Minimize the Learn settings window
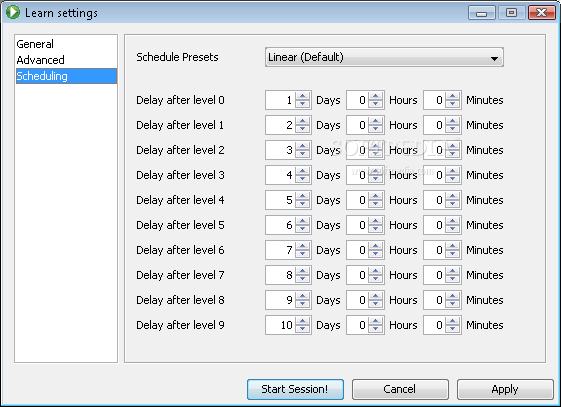The image size is (561, 407). (482, 13)
